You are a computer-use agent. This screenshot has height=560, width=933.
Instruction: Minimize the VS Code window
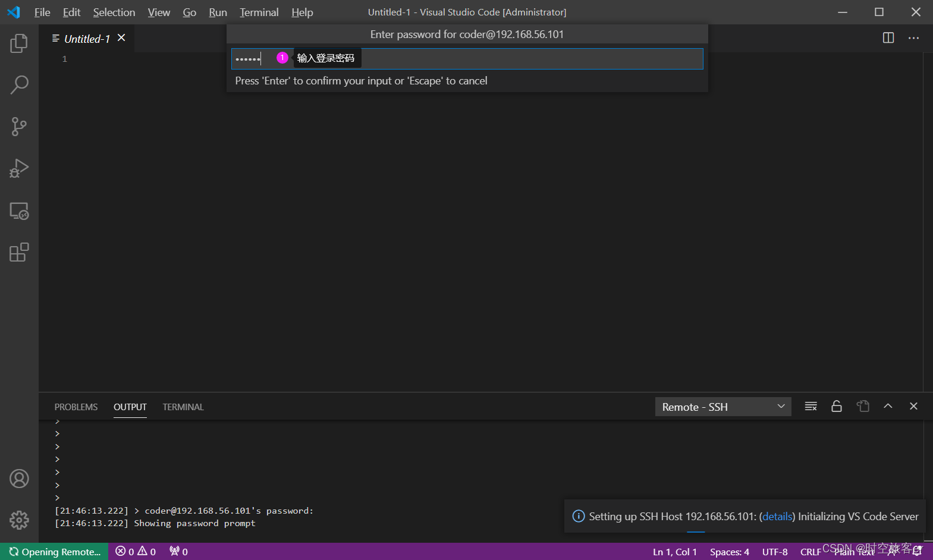tap(843, 12)
